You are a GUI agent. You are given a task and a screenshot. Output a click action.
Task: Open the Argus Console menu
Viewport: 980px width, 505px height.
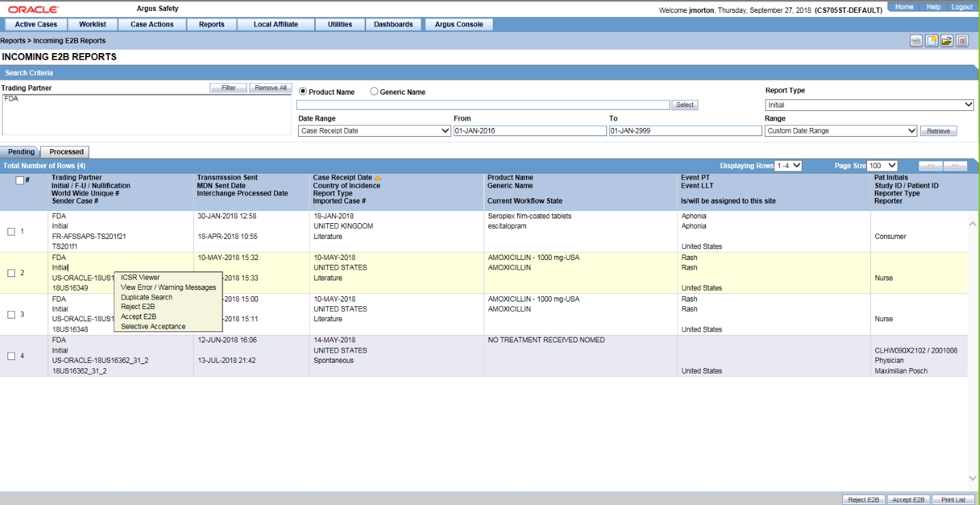459,25
